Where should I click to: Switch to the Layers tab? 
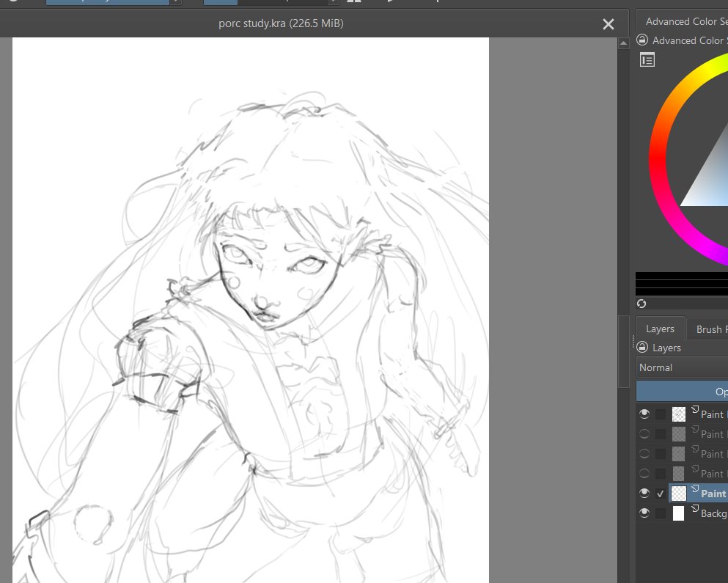tap(660, 329)
